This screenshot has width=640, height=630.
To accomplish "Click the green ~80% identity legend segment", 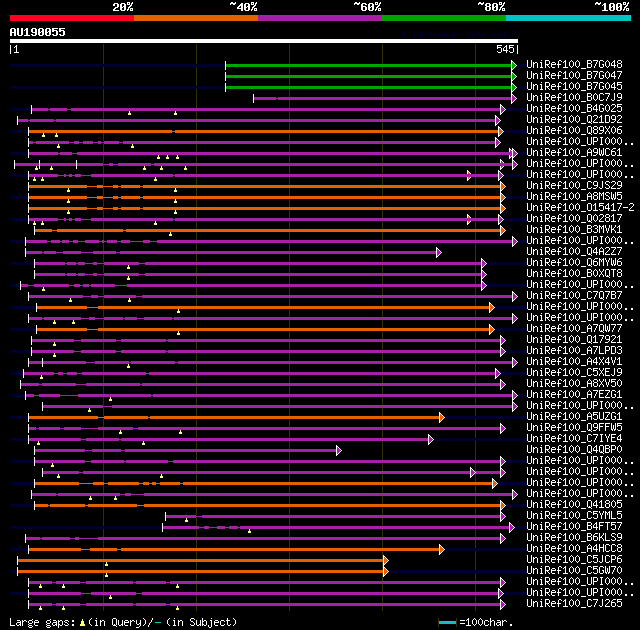I will (x=444, y=18).
